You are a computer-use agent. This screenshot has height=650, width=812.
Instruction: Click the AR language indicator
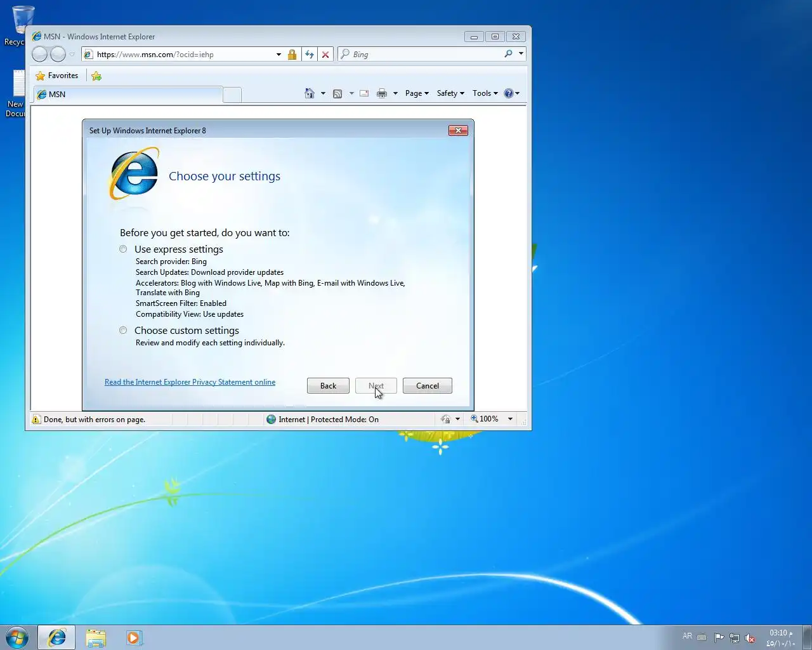click(687, 636)
